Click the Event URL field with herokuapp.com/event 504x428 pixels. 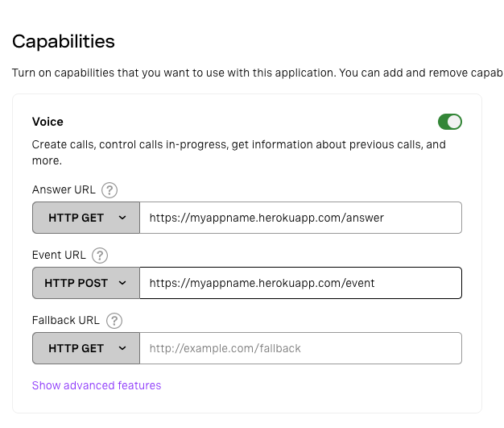(300, 283)
